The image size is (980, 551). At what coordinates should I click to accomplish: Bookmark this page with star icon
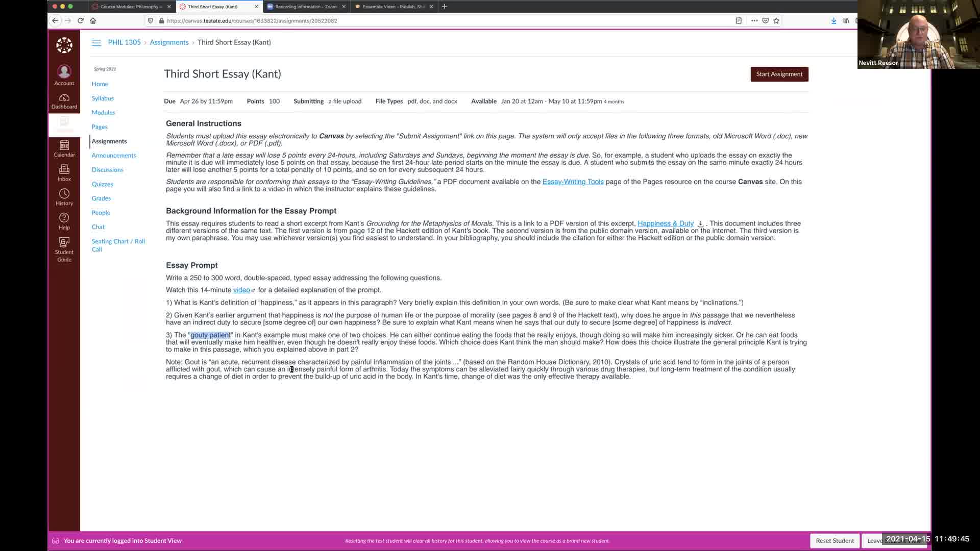tap(776, 20)
